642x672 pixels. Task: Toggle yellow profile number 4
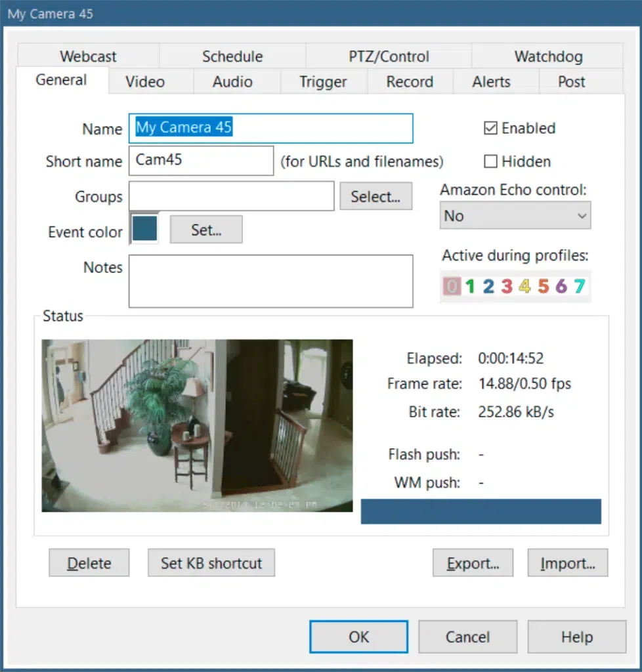point(524,286)
